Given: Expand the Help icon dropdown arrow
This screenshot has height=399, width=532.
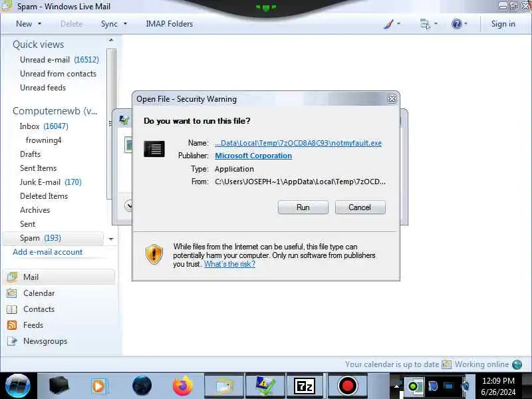Looking at the screenshot, I should (x=466, y=24).
